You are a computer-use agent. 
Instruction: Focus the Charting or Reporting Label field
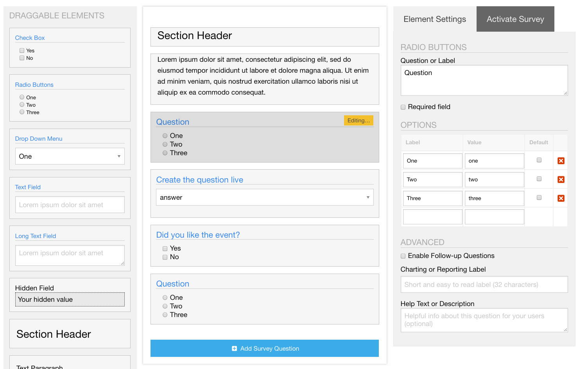pyautogui.click(x=484, y=285)
